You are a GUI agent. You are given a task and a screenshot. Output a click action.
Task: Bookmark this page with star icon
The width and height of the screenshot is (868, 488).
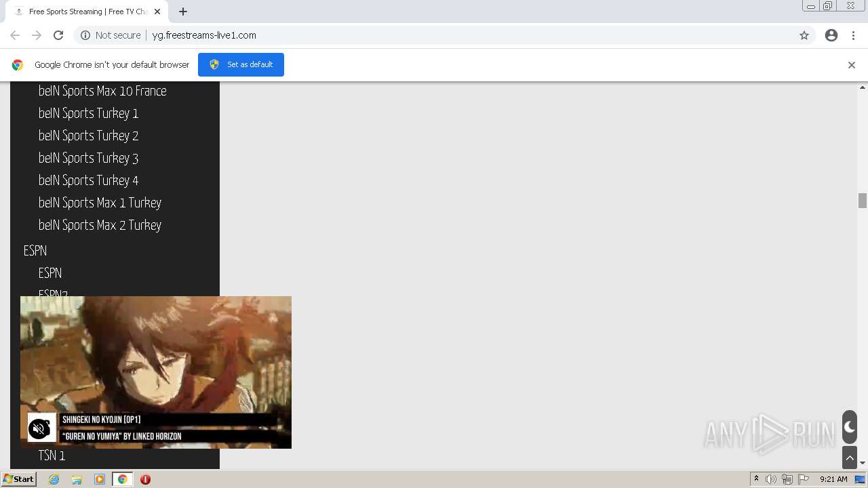click(x=804, y=35)
